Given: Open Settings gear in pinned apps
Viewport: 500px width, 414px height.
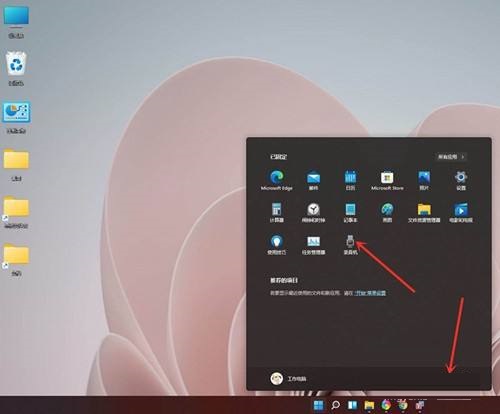Looking at the screenshot, I should tap(461, 180).
